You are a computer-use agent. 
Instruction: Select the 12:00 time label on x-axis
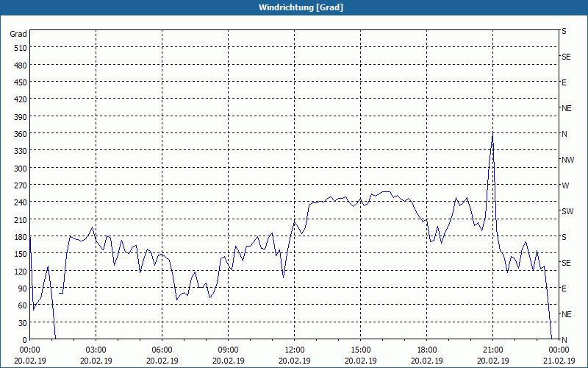[x=295, y=350]
